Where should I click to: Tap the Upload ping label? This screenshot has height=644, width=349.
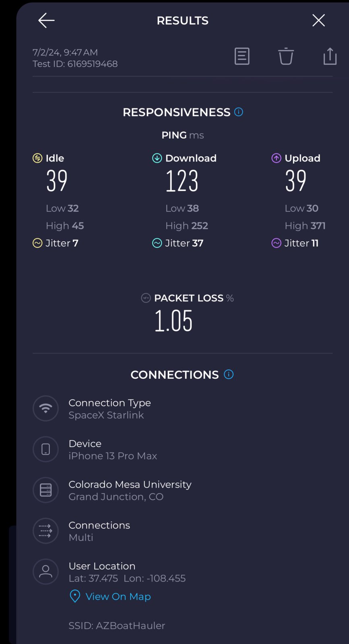[x=302, y=158]
